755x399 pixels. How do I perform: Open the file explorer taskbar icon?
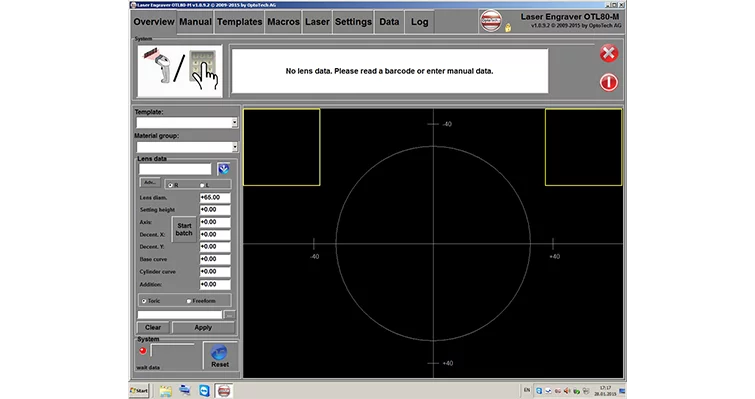tap(165, 391)
